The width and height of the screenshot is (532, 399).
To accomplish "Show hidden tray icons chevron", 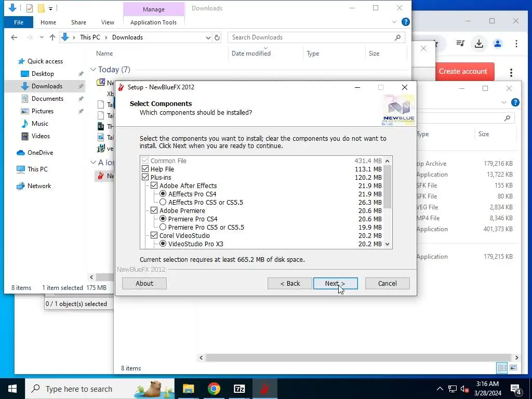I will (x=440, y=389).
